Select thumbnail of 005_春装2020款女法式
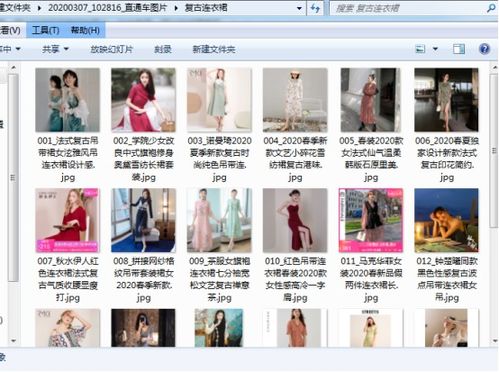 (x=371, y=100)
